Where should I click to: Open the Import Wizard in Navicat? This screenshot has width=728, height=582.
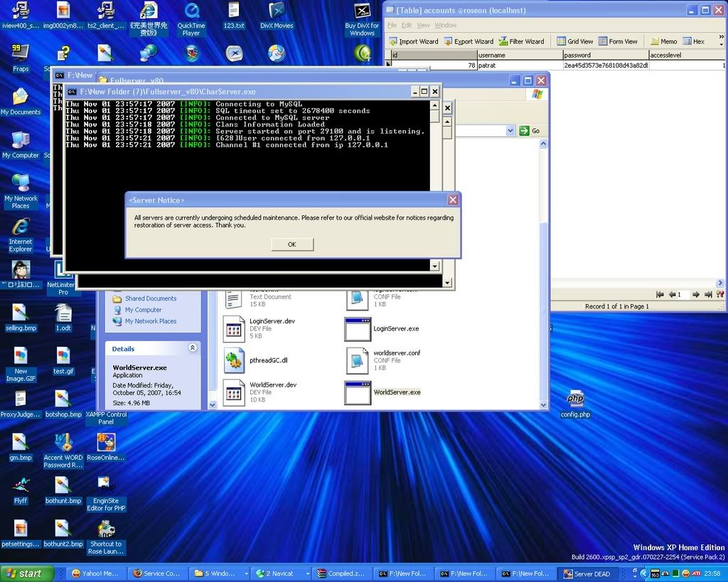[413, 41]
